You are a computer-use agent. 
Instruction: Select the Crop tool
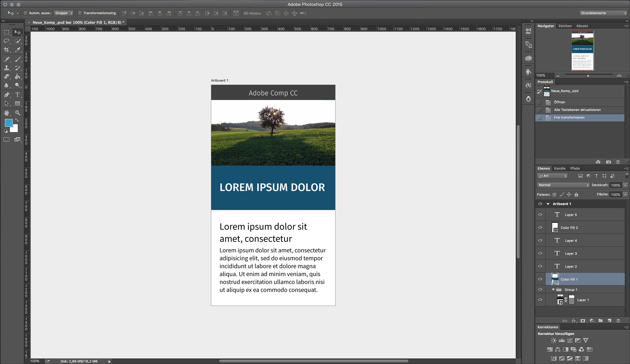[x=7, y=50]
